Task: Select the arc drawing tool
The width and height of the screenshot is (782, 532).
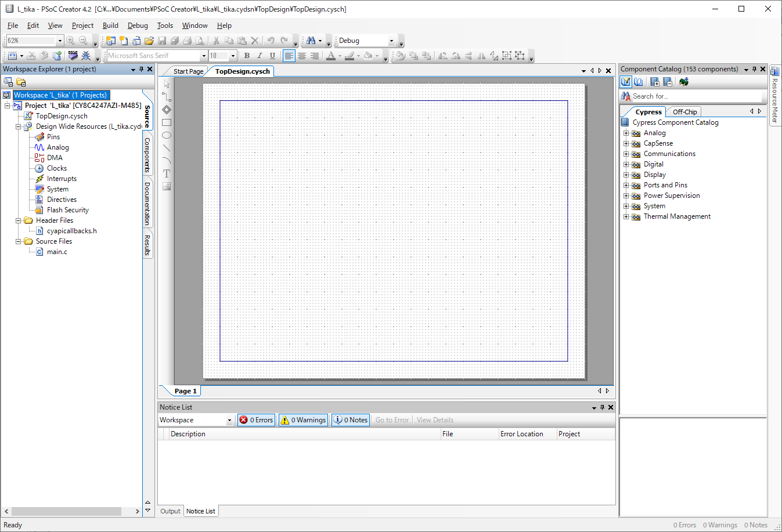Action: point(167,161)
